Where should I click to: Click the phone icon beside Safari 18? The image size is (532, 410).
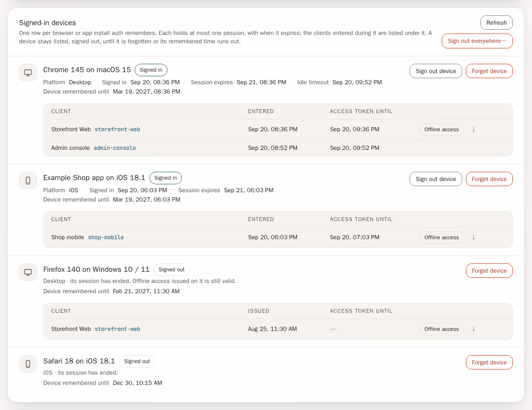point(28,364)
